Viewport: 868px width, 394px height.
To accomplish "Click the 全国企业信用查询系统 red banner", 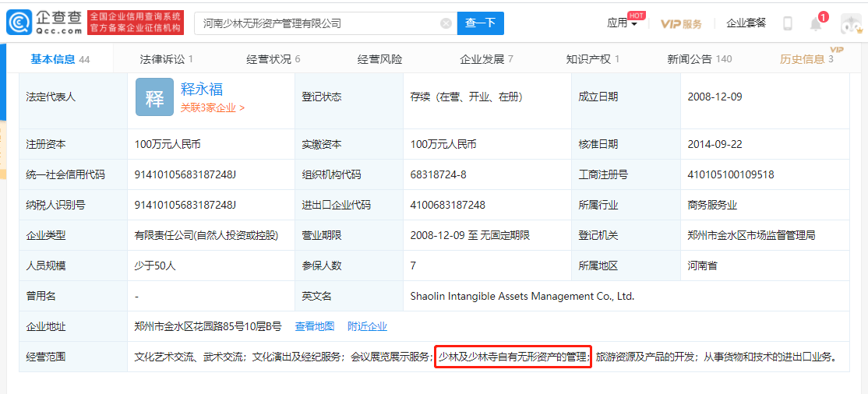I will 136,23.
